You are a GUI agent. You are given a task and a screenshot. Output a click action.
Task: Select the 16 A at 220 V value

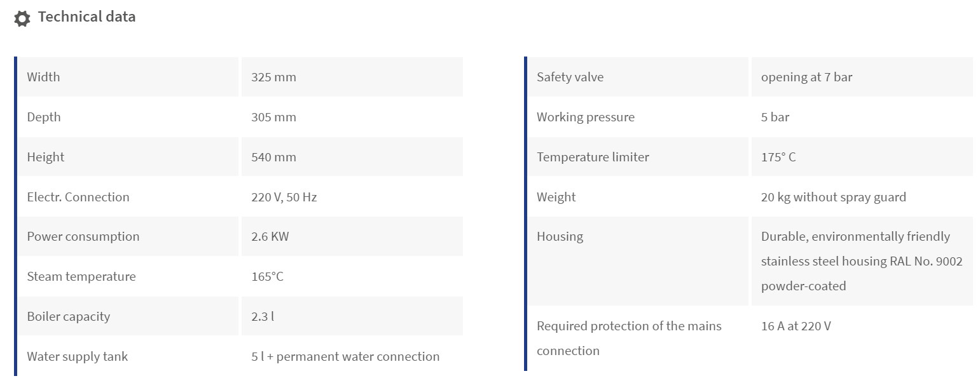796,326
